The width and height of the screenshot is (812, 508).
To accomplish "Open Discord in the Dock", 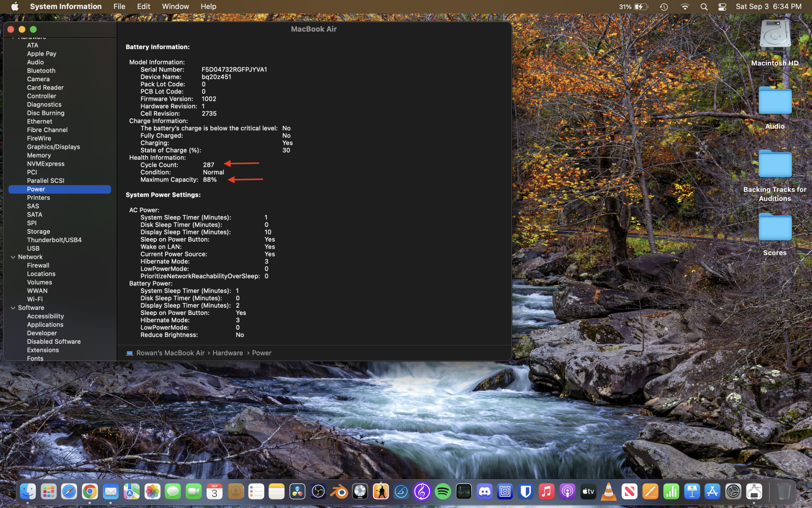I will tap(484, 492).
